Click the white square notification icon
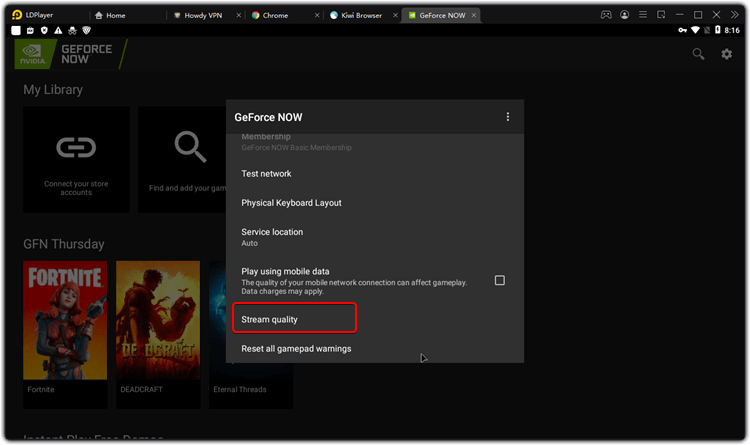This screenshot has width=750, height=445. [x=16, y=31]
